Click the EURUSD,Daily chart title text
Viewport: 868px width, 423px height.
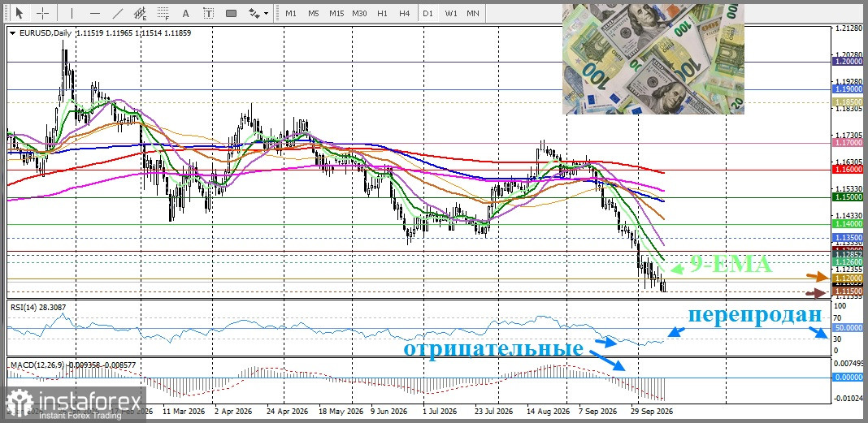click(x=45, y=33)
